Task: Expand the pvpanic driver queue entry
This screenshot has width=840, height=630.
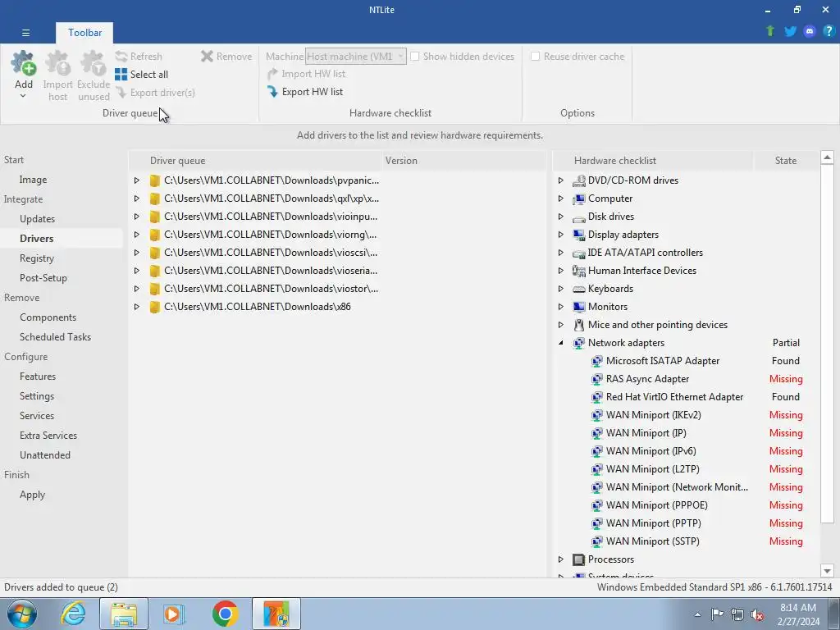Action: click(137, 180)
